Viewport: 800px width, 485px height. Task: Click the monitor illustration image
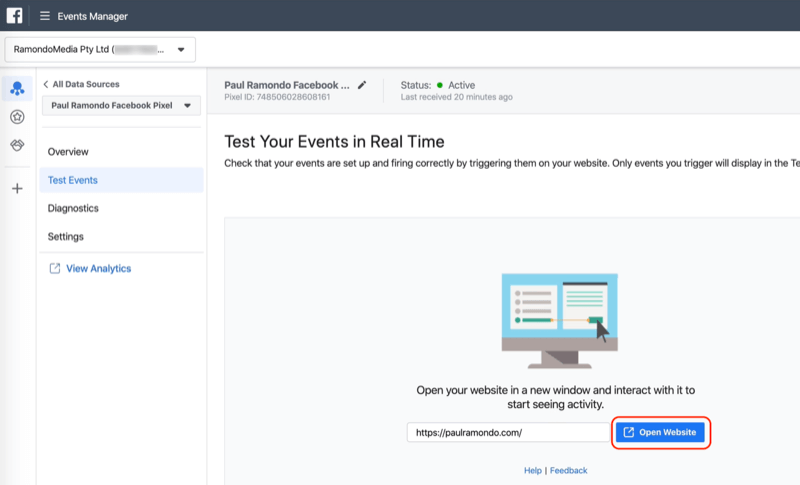click(x=560, y=321)
